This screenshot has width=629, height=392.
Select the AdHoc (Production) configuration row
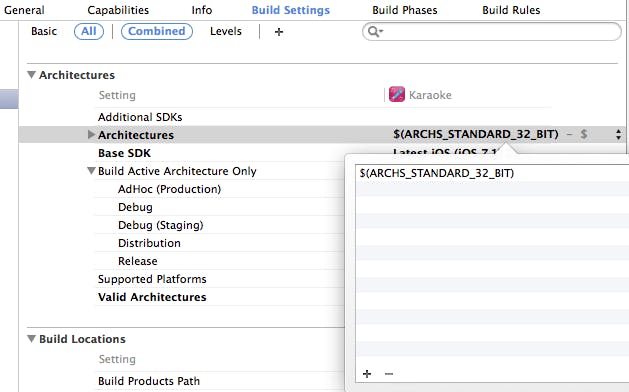click(169, 189)
